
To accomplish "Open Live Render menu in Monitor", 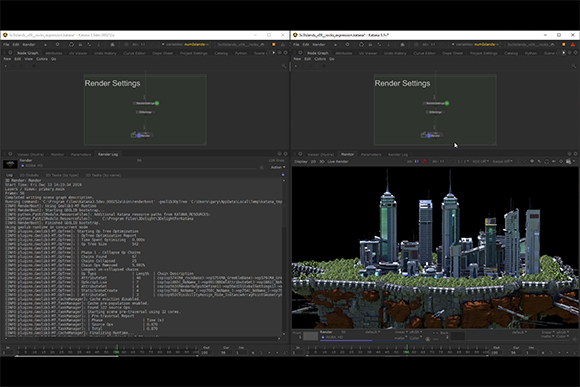I will point(338,162).
